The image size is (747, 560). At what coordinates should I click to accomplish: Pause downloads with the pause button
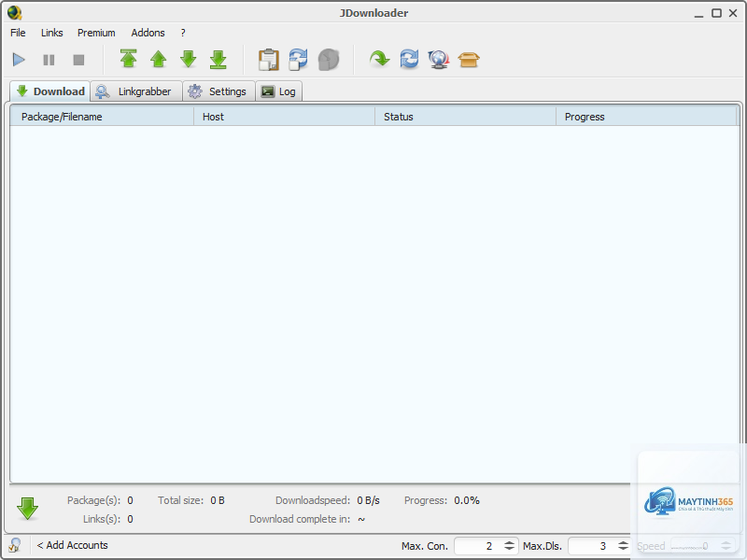49,60
